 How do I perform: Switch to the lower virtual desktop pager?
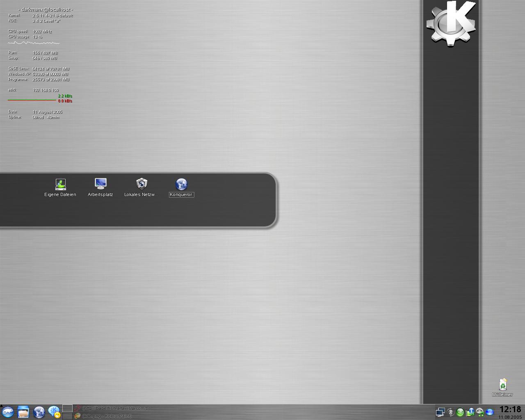coord(67,416)
